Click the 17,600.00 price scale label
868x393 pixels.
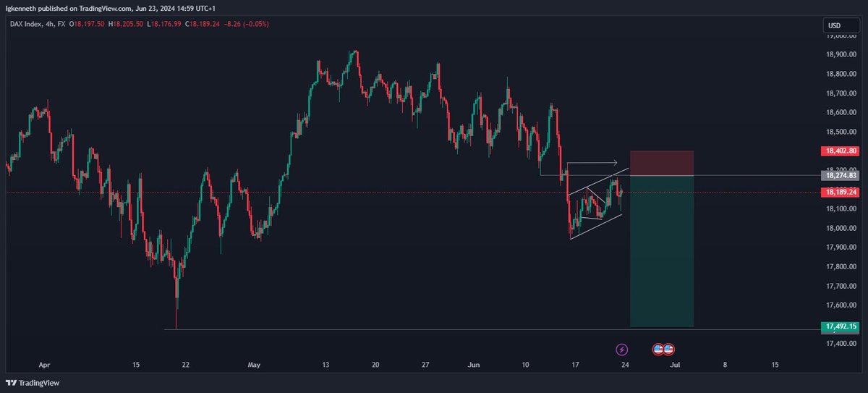click(841, 305)
